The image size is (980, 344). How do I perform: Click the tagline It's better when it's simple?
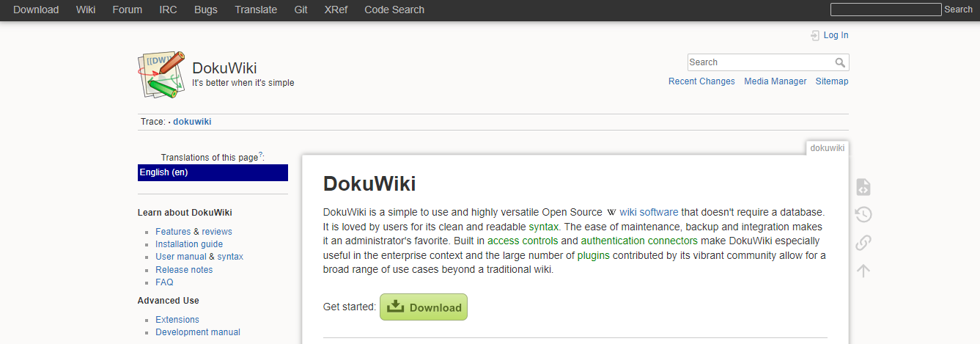pos(243,83)
